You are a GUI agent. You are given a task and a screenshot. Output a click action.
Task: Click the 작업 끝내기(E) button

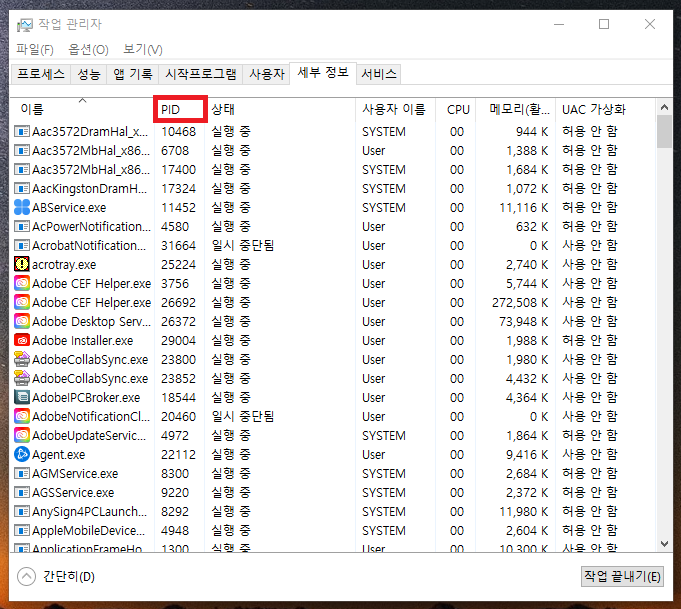[622, 576]
